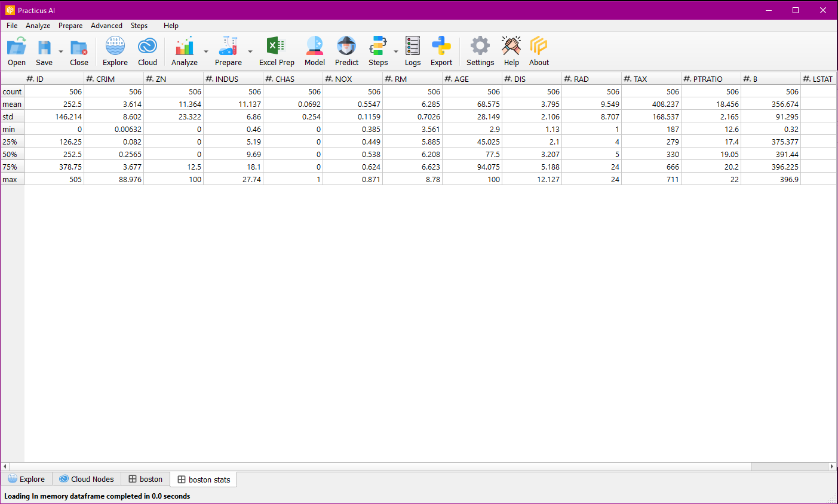Open the Cloud connections panel
The image size is (838, 504).
tap(147, 51)
